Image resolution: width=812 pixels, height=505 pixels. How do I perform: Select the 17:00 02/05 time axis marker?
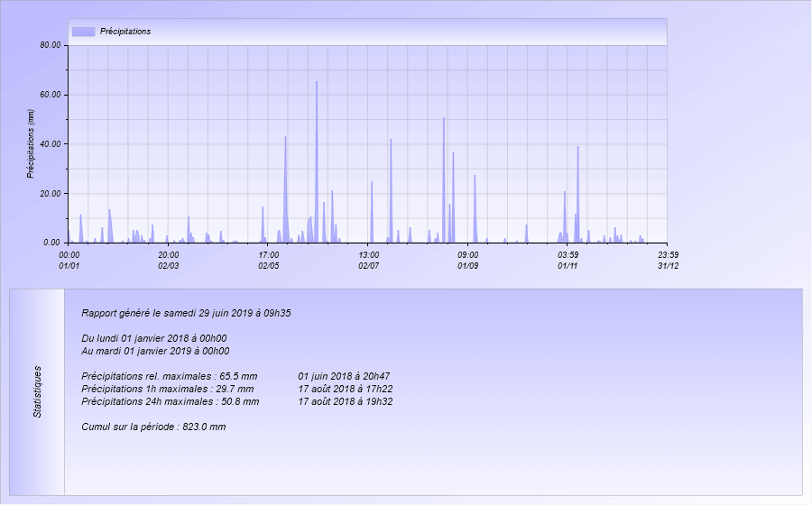(269, 260)
